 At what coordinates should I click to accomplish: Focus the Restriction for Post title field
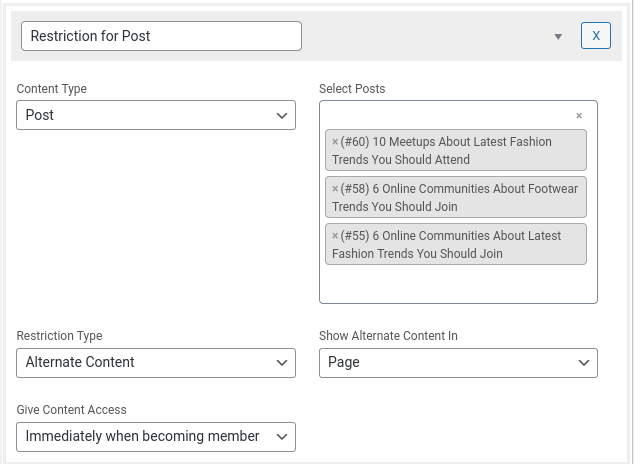(161, 36)
